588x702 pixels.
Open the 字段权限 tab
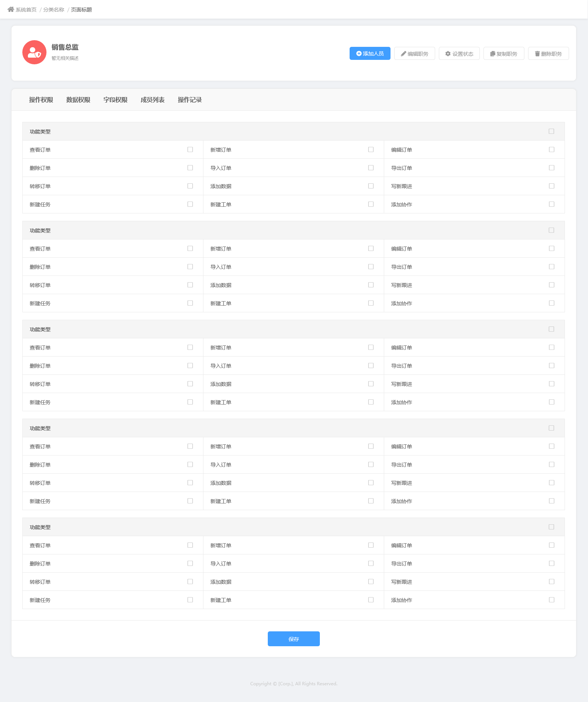pos(116,100)
